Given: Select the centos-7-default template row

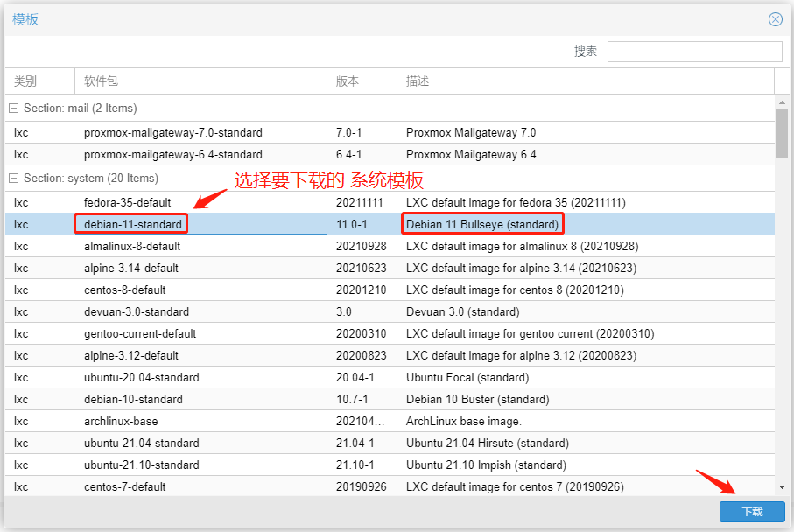Looking at the screenshot, I should tap(124, 487).
